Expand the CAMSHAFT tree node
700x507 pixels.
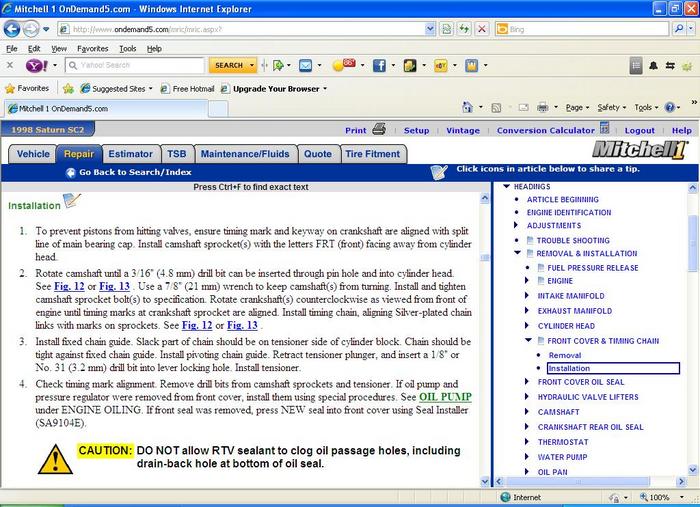click(527, 411)
